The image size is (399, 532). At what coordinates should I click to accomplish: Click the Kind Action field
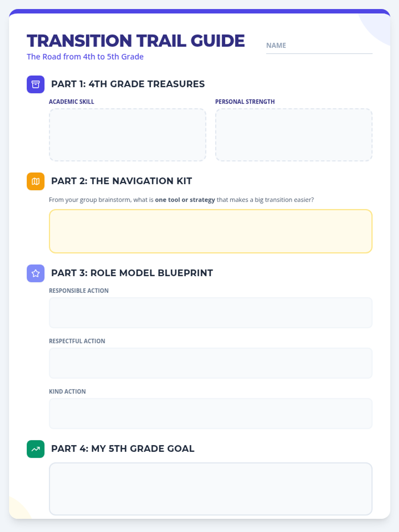(210, 413)
